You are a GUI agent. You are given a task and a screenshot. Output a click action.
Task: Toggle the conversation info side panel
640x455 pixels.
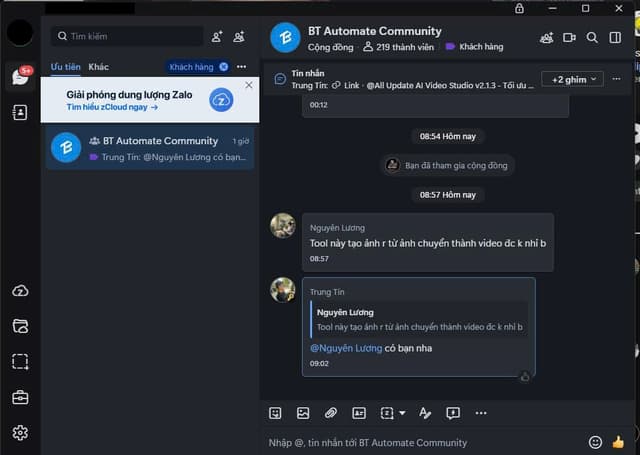pos(615,38)
